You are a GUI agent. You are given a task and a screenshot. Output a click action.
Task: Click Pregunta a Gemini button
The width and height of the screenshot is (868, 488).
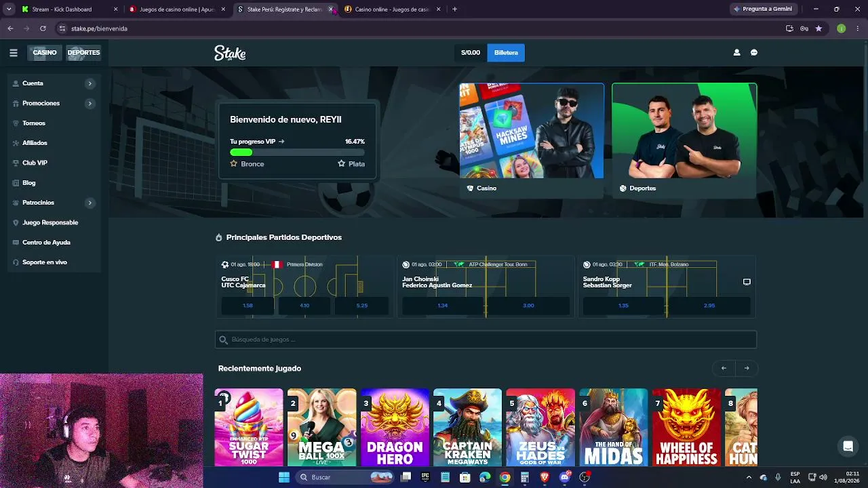coord(763,9)
